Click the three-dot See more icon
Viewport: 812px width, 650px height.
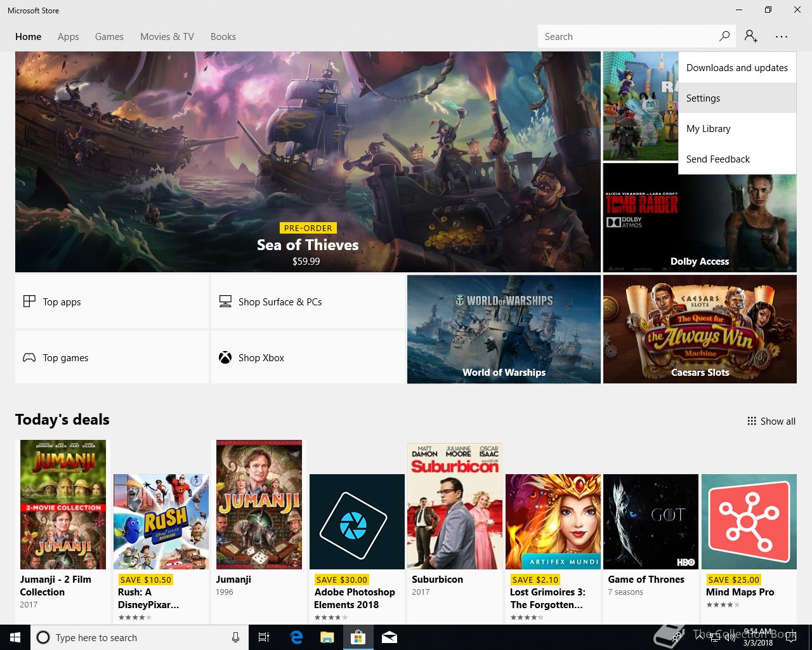click(x=781, y=37)
